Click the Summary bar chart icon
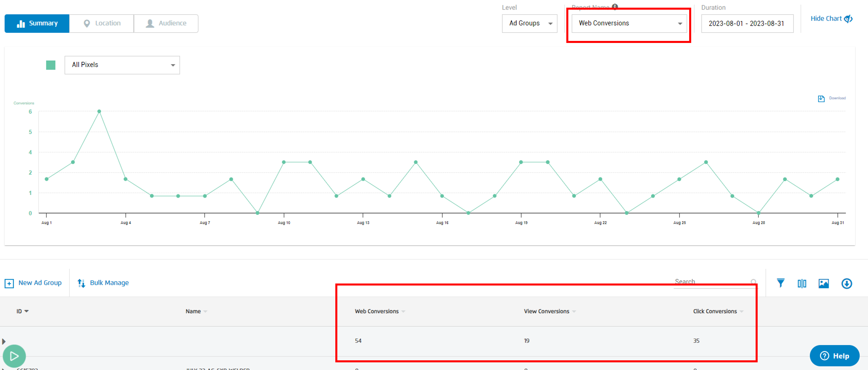The width and height of the screenshot is (868, 370). [21, 24]
